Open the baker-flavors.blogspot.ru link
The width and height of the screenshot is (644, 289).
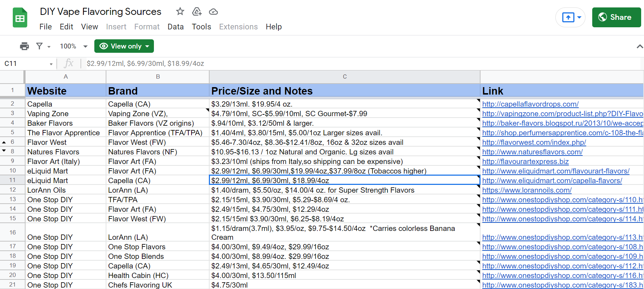(x=562, y=123)
